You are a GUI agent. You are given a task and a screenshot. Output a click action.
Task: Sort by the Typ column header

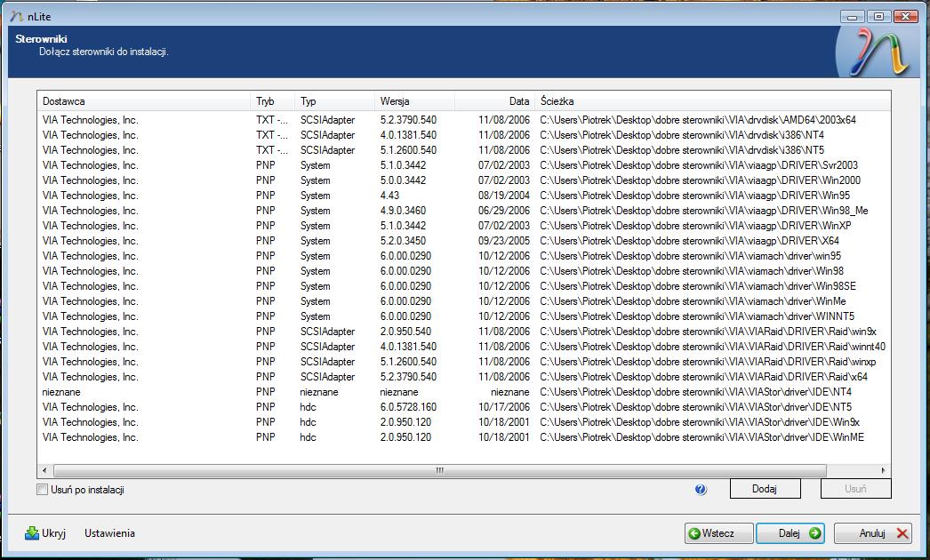[334, 100]
